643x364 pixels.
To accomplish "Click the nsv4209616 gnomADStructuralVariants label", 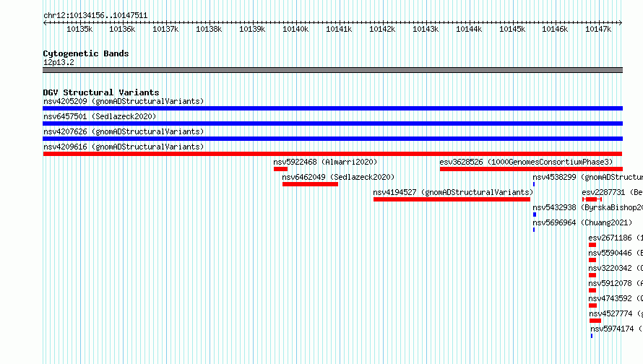I will [124, 147].
